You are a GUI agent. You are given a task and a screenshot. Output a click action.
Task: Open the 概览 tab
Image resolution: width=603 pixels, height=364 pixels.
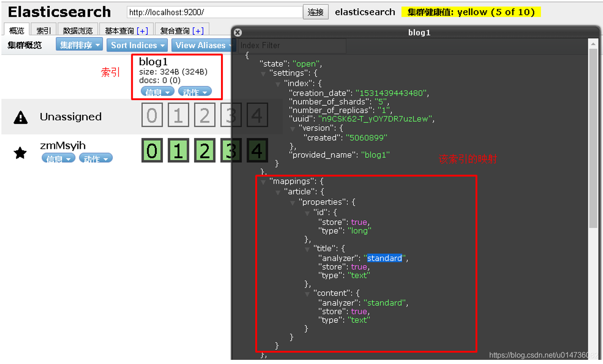point(17,31)
